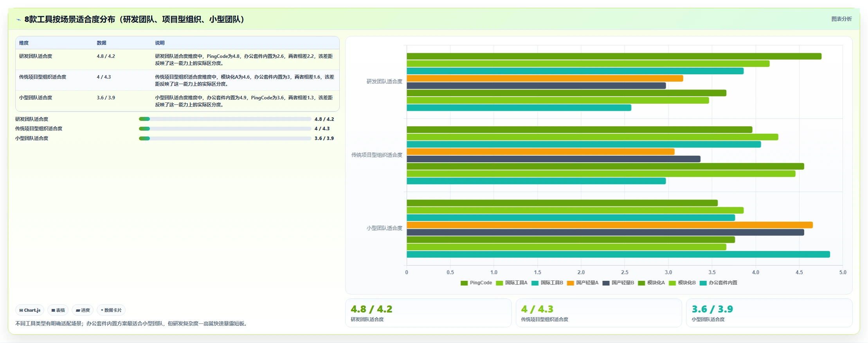The image size is (868, 343).
Task: Open the 4.8 / 4.2 研发团队适合度 data card
Action: pyautogui.click(x=429, y=313)
